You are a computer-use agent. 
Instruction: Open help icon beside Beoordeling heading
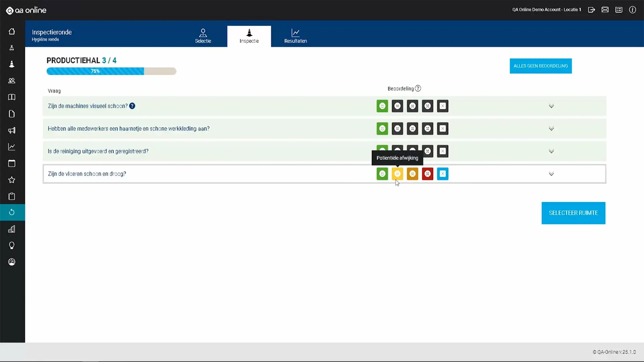click(418, 88)
